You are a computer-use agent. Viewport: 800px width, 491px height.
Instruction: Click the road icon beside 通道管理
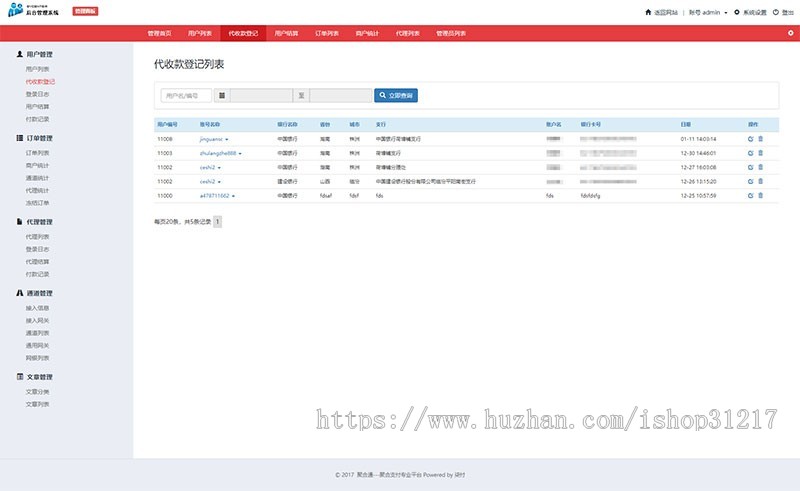19,293
